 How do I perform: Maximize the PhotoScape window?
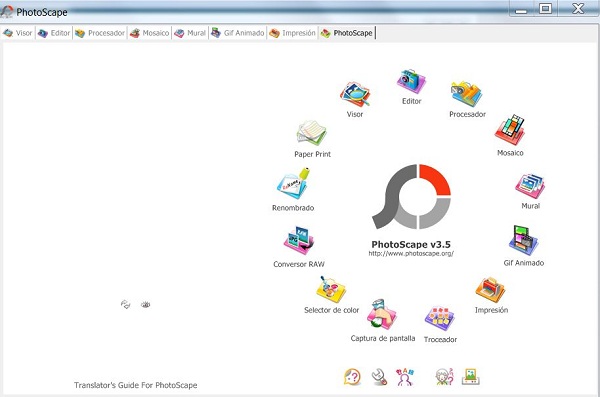(545, 9)
